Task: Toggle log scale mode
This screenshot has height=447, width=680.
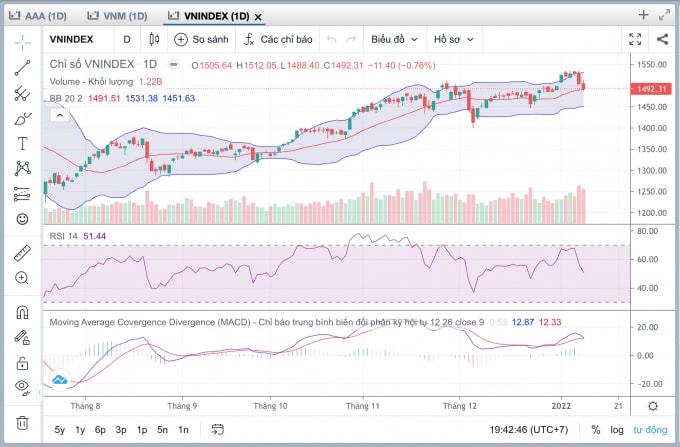Action: point(617,430)
